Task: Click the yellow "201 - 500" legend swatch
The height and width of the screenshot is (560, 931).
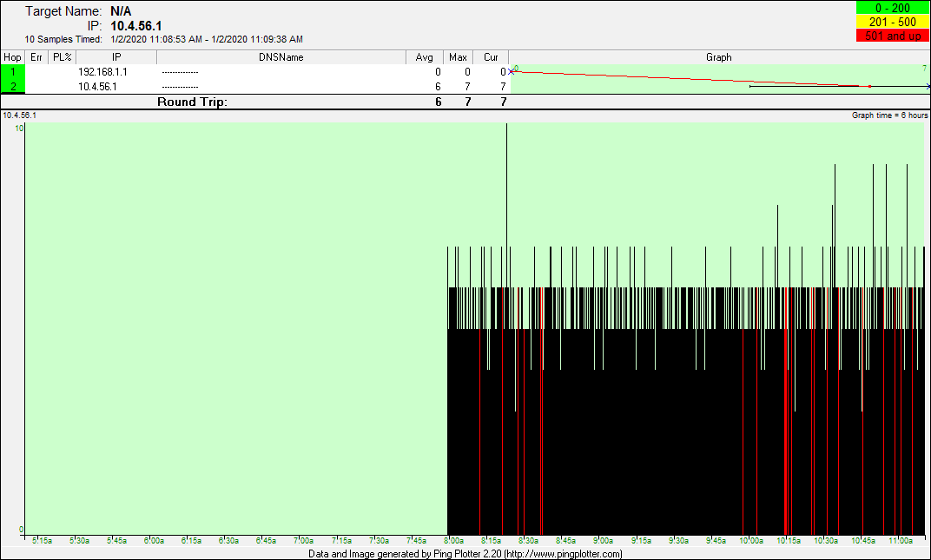Action: pyautogui.click(x=892, y=22)
